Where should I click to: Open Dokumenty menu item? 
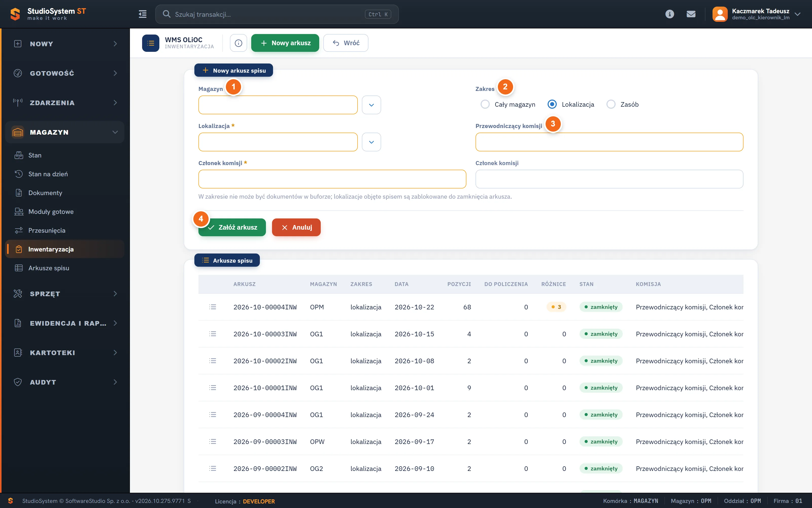pos(65,193)
